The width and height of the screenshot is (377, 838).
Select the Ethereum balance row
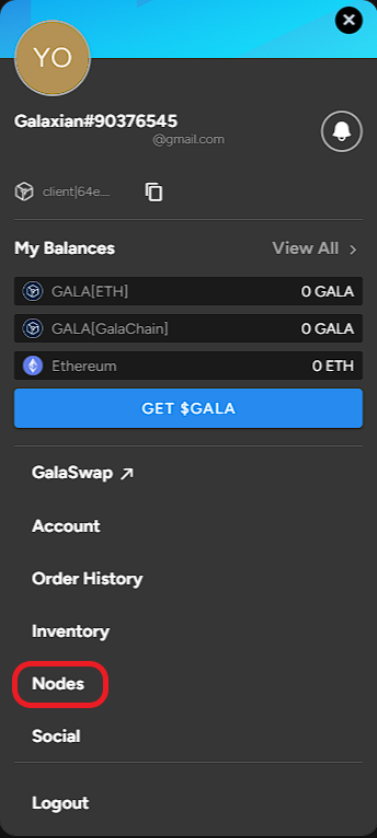point(188,366)
